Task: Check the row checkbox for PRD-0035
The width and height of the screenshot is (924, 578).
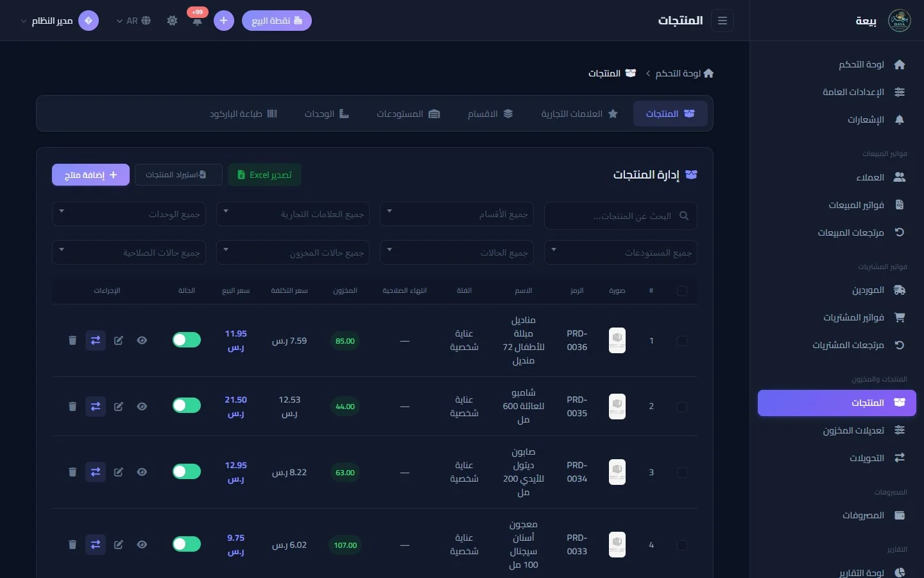Action: pyautogui.click(x=681, y=407)
